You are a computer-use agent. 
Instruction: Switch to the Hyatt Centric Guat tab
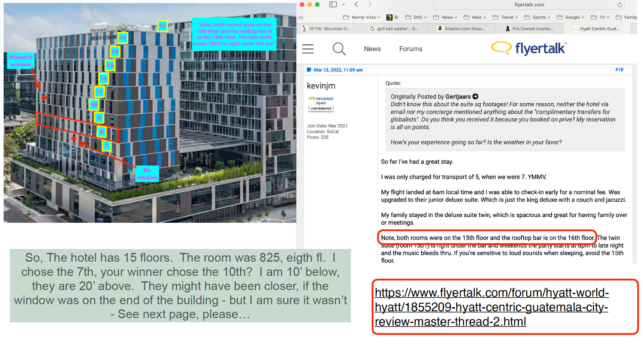(x=597, y=29)
